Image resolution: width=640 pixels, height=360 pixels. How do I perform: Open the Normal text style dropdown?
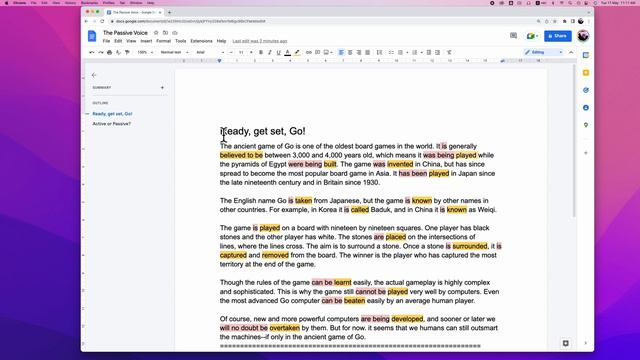coord(174,53)
